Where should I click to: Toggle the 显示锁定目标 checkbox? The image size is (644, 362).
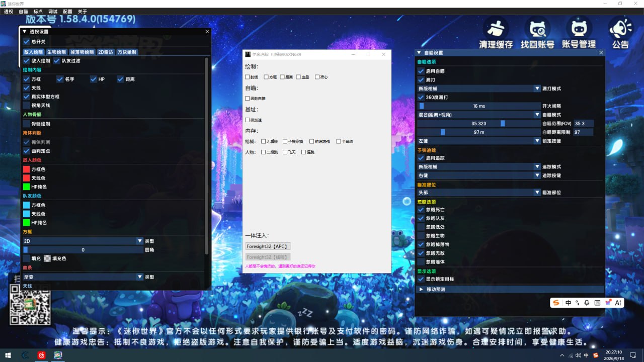(x=421, y=279)
